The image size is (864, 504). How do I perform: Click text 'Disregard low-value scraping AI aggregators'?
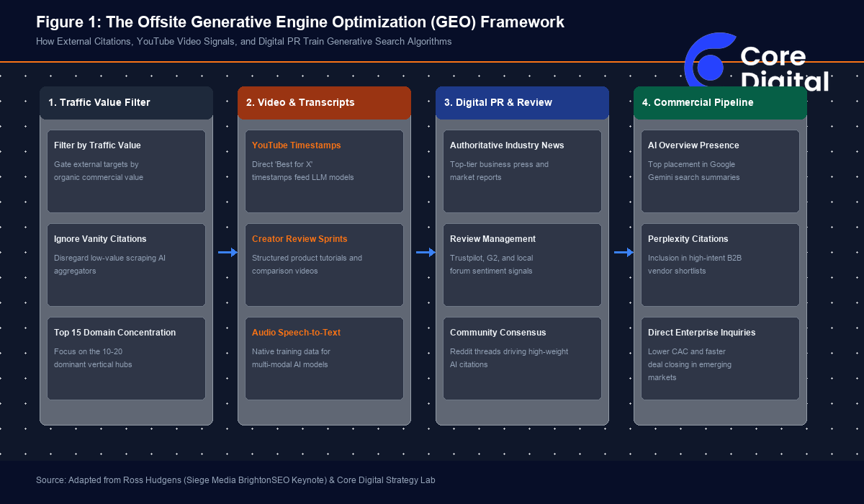click(x=110, y=264)
